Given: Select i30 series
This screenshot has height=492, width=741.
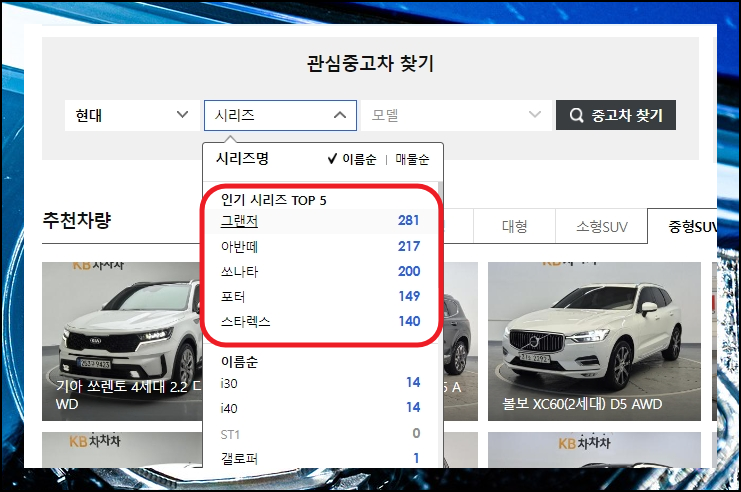Looking at the screenshot, I should (320, 383).
